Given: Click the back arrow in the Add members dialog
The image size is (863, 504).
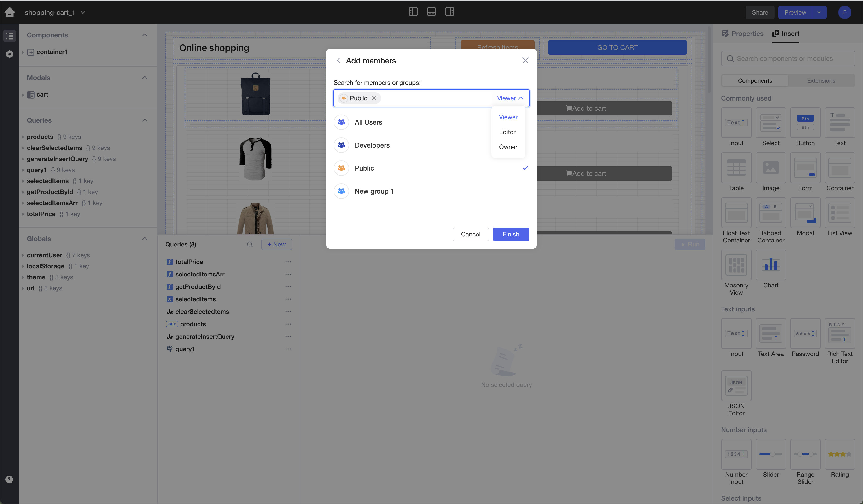Looking at the screenshot, I should pyautogui.click(x=338, y=61).
